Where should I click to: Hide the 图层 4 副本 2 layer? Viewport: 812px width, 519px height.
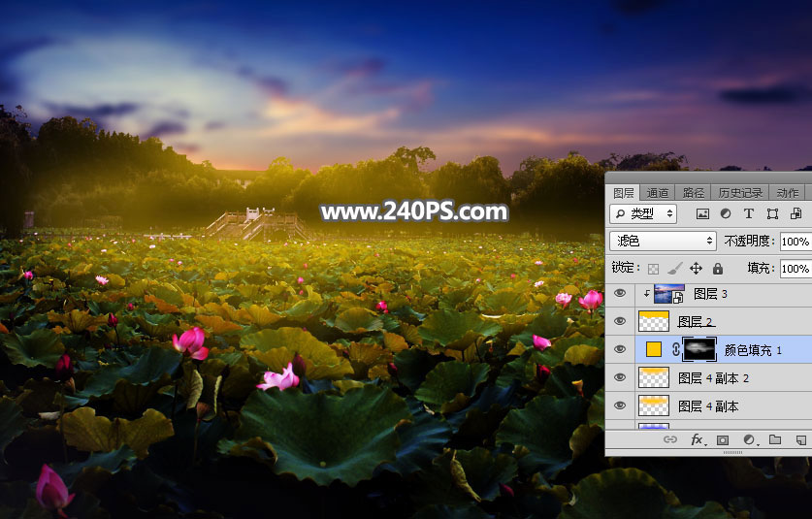[619, 377]
